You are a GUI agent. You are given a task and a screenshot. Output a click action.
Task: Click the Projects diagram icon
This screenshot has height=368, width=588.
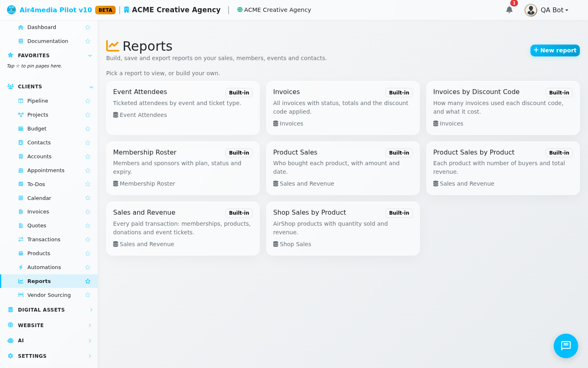(x=21, y=115)
